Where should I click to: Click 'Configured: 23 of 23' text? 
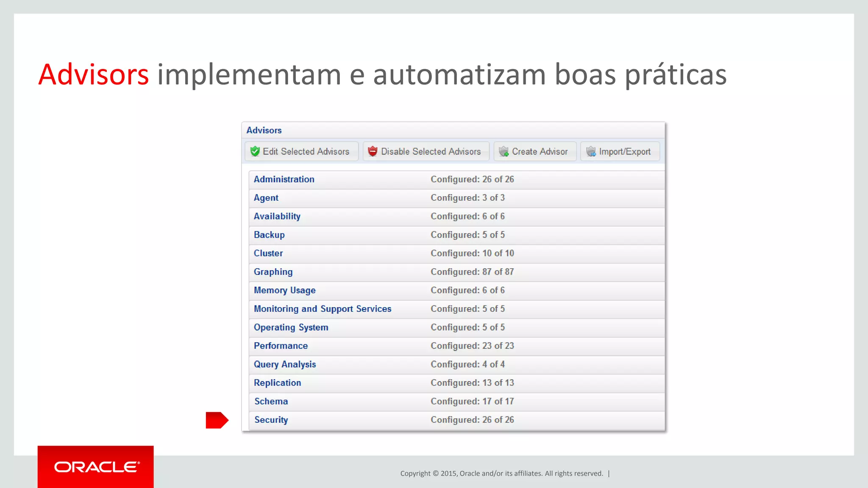tap(472, 346)
